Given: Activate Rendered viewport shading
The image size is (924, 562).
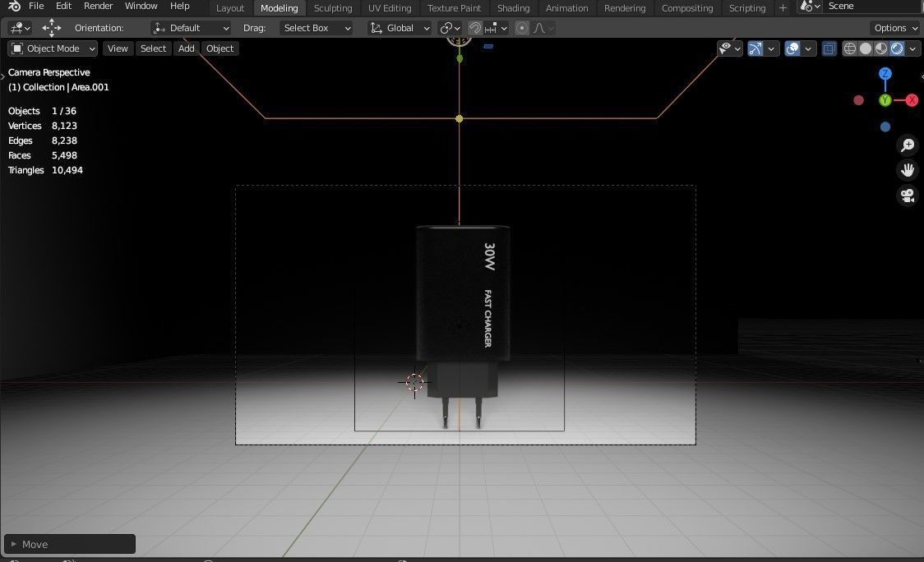Looking at the screenshot, I should (897, 48).
